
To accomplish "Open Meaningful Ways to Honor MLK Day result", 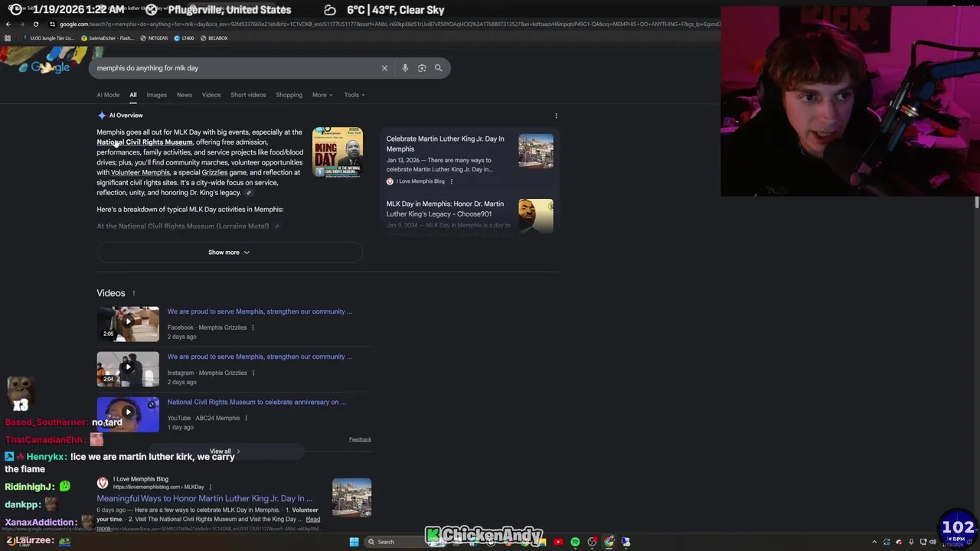I will [x=204, y=498].
